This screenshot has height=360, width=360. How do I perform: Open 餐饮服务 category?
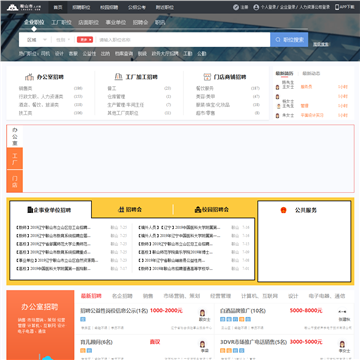tap(205, 88)
